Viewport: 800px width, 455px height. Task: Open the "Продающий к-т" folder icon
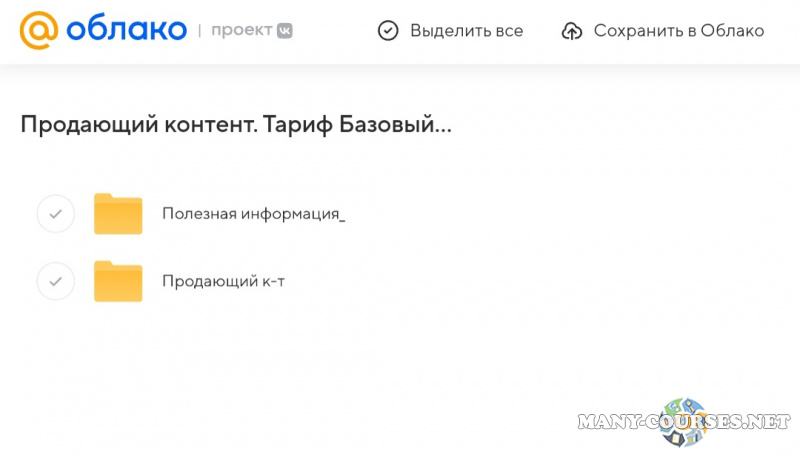point(118,281)
